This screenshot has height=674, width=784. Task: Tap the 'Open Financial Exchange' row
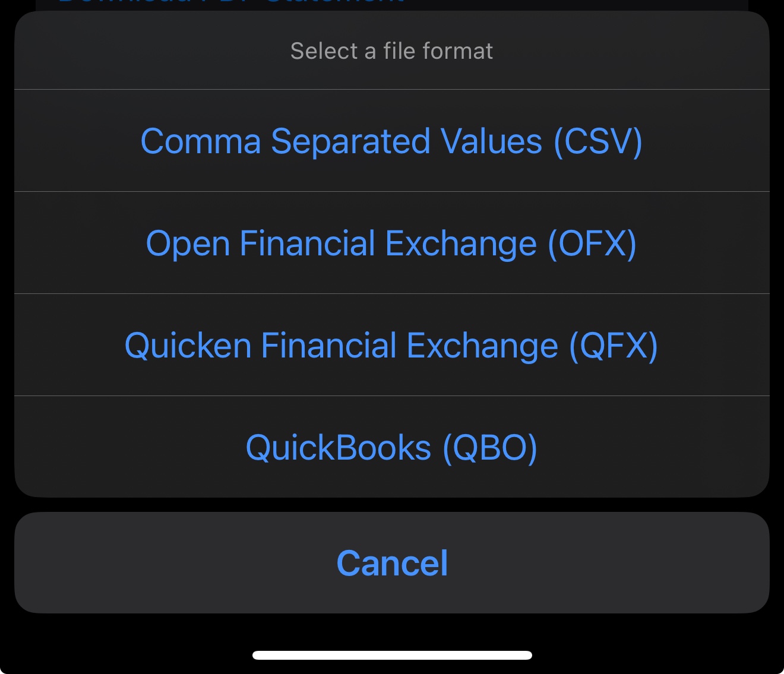click(342, 243)
